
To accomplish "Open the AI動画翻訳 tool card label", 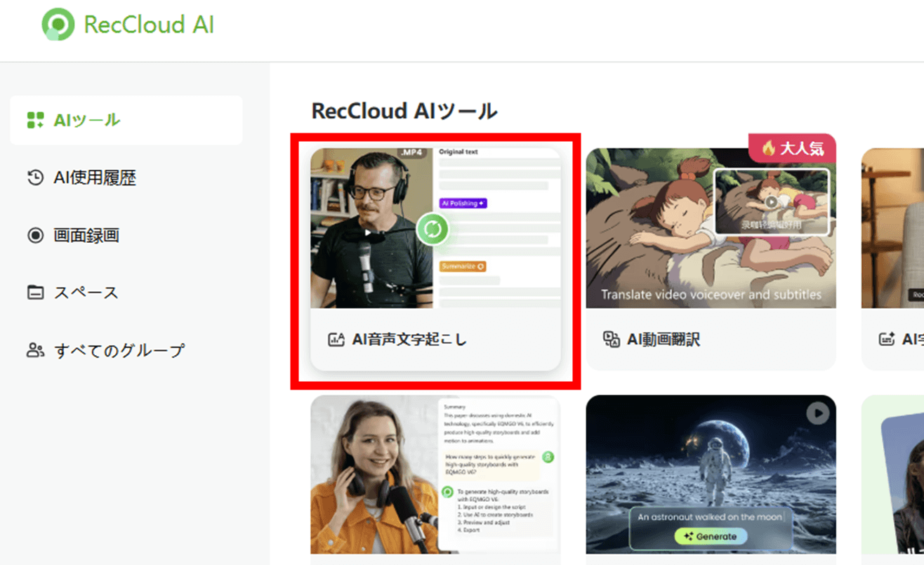I will 664,340.
